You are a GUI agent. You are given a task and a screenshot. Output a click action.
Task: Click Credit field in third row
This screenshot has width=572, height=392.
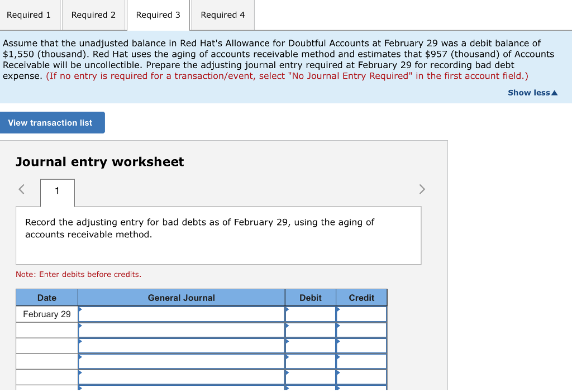361,346
